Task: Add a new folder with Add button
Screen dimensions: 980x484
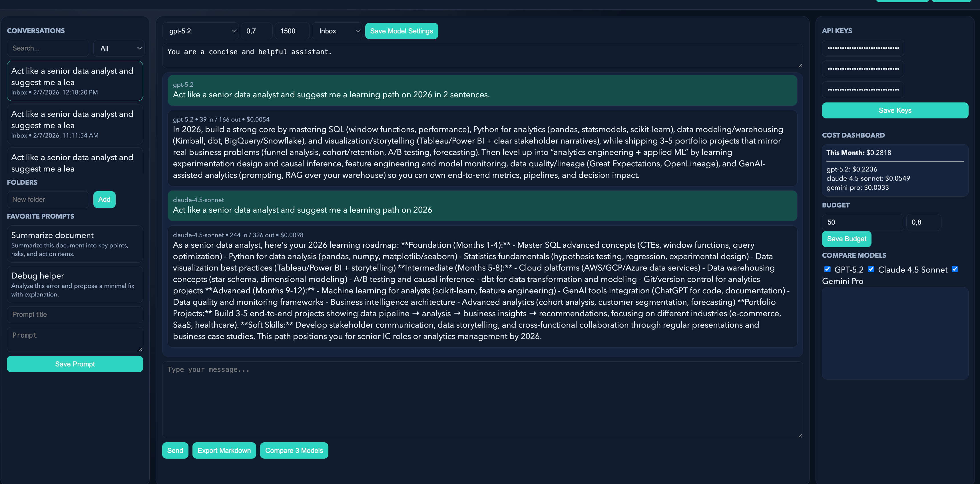Action: tap(104, 199)
